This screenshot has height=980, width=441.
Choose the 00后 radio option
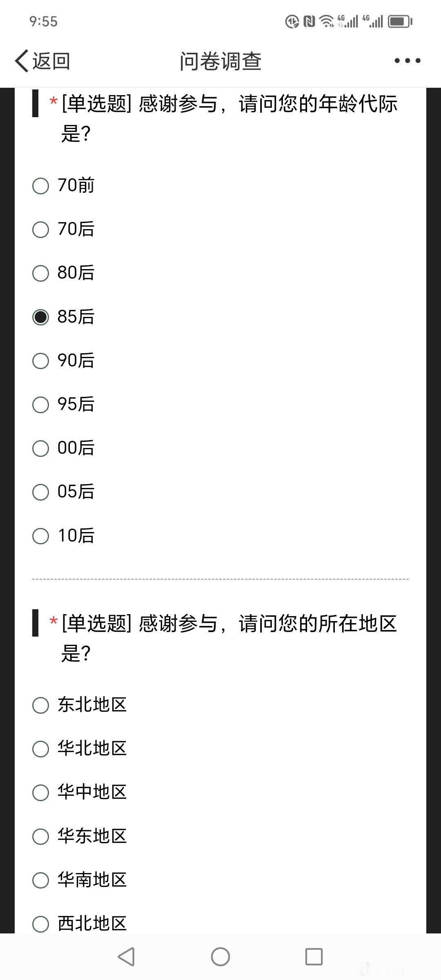64,448
